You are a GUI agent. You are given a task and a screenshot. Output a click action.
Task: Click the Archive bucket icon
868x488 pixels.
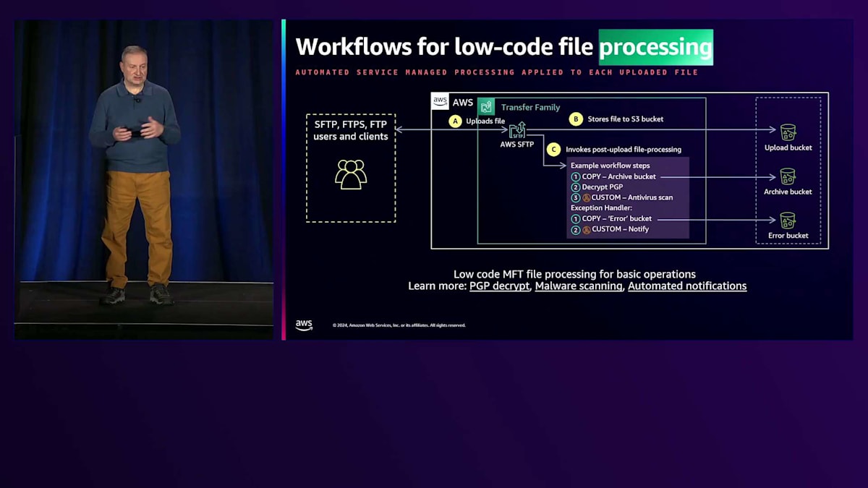tap(788, 176)
